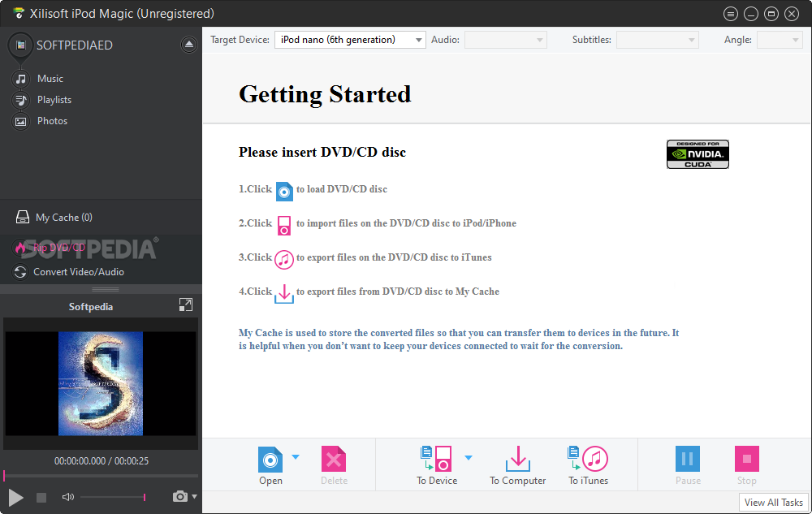Adjust the preview volume slider

[x=113, y=497]
